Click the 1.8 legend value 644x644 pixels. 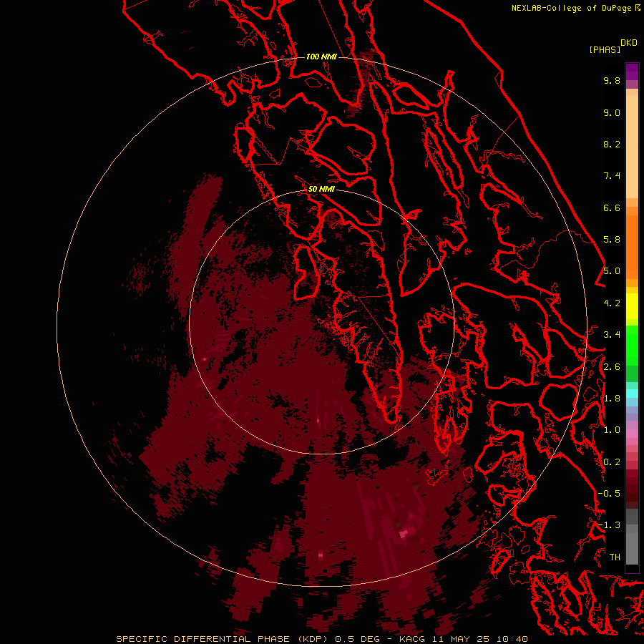click(x=612, y=399)
